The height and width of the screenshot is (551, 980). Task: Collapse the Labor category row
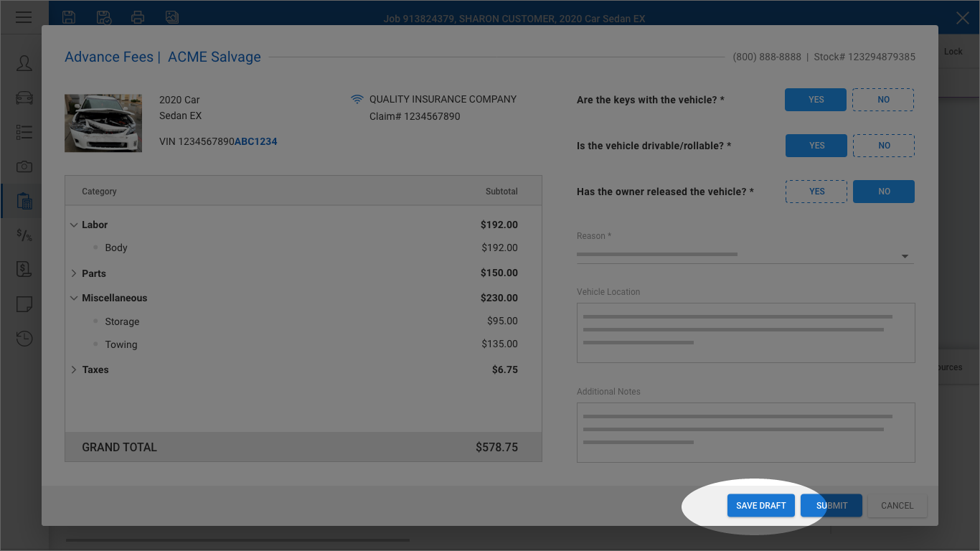pos(74,225)
